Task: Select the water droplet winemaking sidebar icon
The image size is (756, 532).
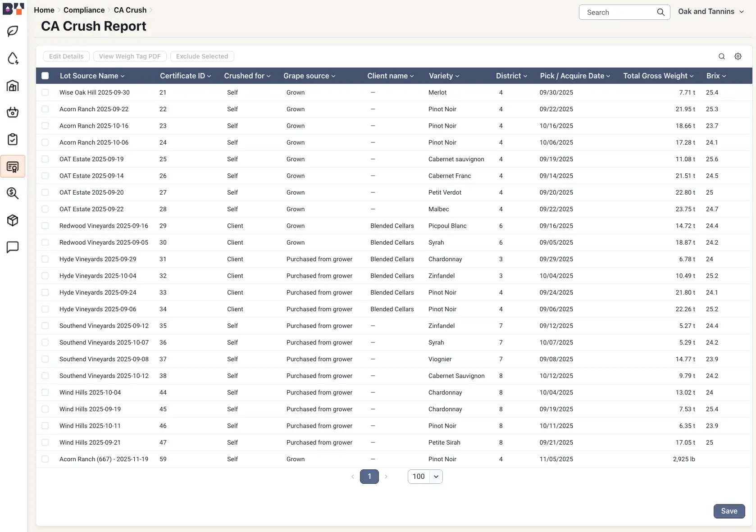Action: pyautogui.click(x=13, y=58)
